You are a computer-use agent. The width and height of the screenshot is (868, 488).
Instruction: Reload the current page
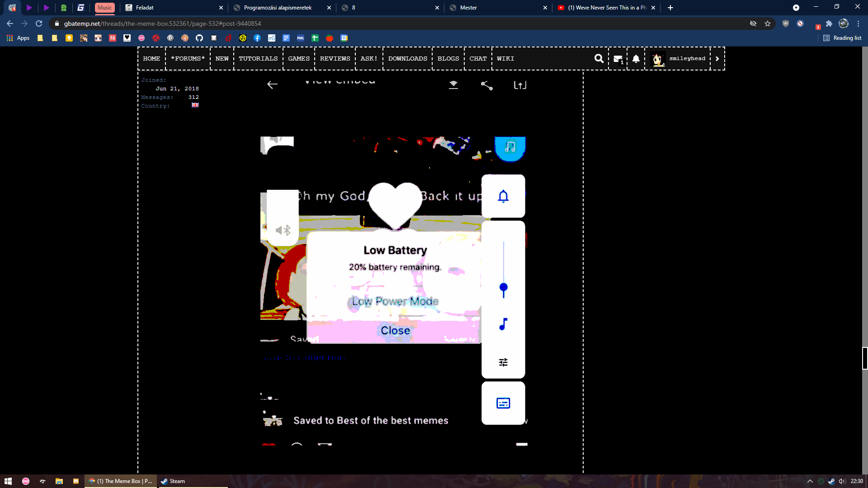(39, 23)
